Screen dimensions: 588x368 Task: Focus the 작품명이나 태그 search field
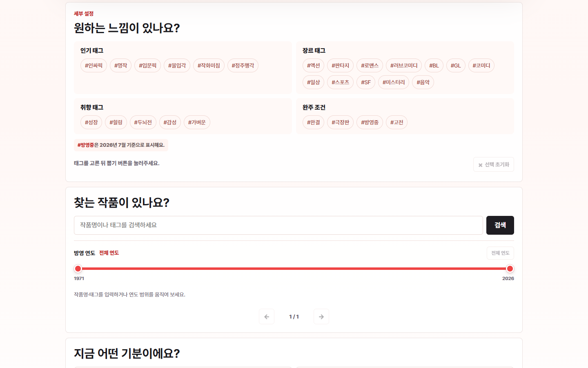(x=278, y=225)
